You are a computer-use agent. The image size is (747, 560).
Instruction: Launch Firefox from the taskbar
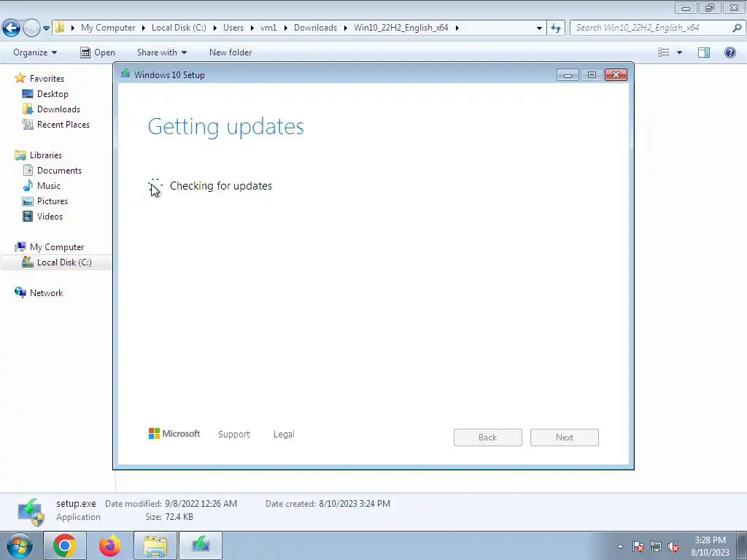(x=110, y=545)
